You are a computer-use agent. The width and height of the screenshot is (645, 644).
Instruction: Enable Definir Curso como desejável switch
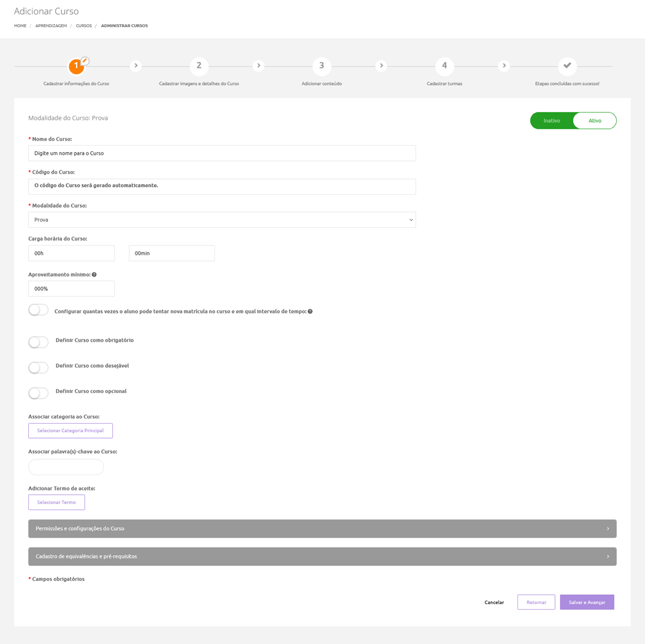[x=38, y=368]
